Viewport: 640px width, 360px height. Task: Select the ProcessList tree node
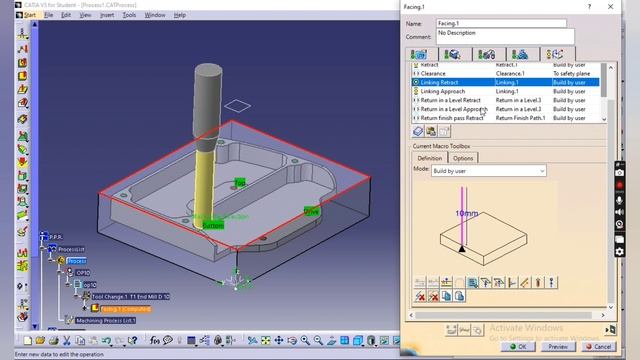(71, 249)
